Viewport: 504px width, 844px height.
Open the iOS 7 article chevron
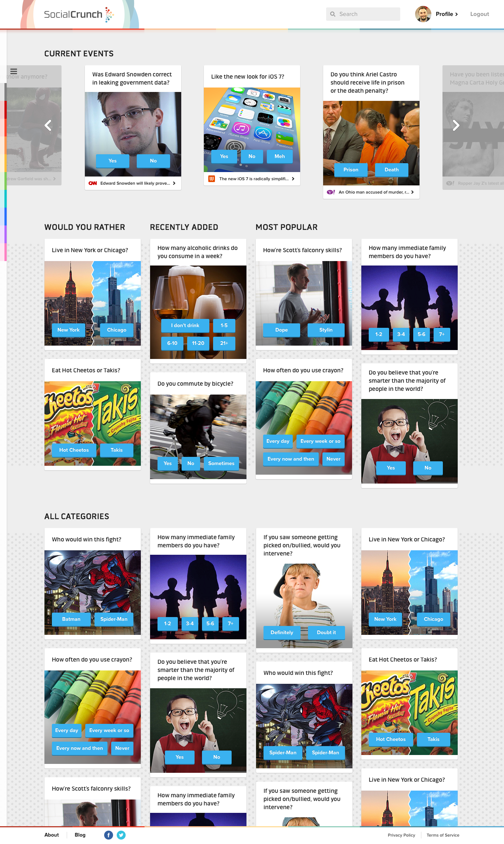293,179
